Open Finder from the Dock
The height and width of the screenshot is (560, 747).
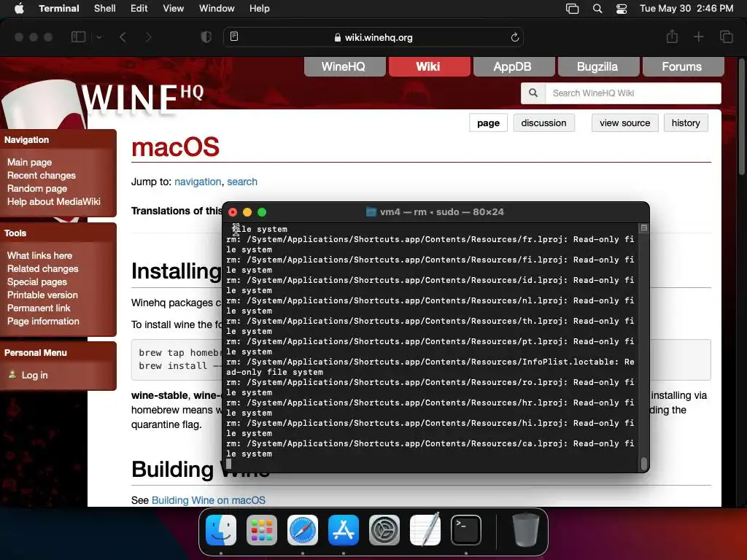(221, 530)
